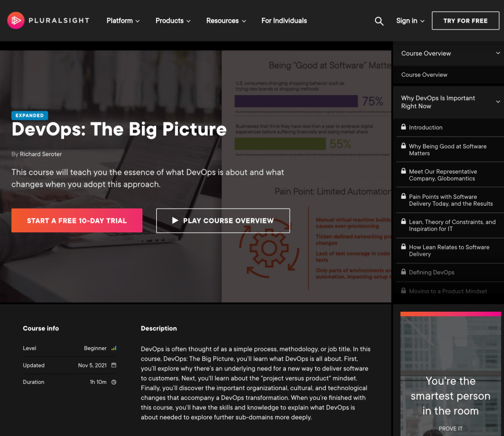Open the Products dropdown
504x436 pixels.
point(172,21)
